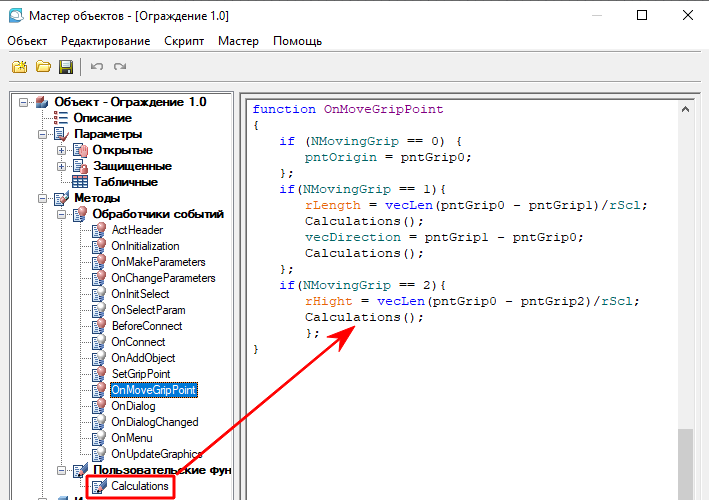This screenshot has height=500, width=709.
Task: Open the Мастер menu
Action: pos(238,41)
